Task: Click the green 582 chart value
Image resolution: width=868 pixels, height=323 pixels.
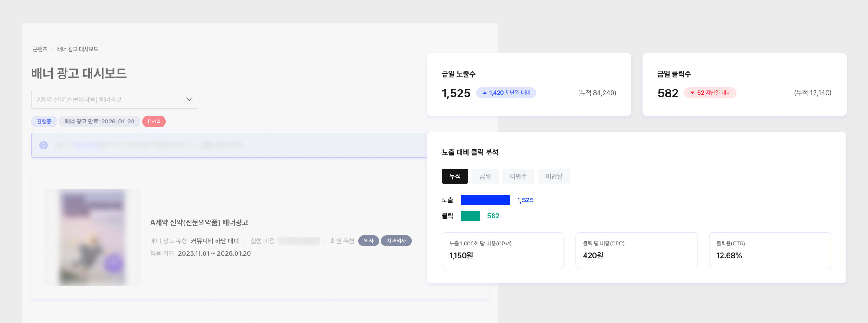Action: [x=493, y=216]
